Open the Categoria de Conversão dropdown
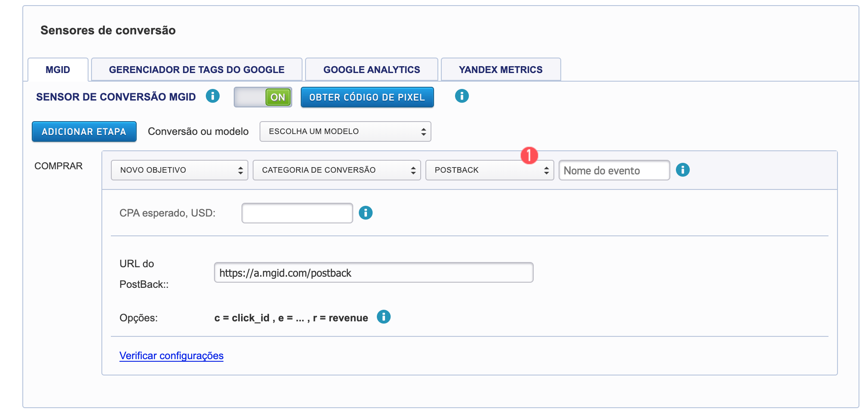This screenshot has width=868, height=415. (x=336, y=170)
